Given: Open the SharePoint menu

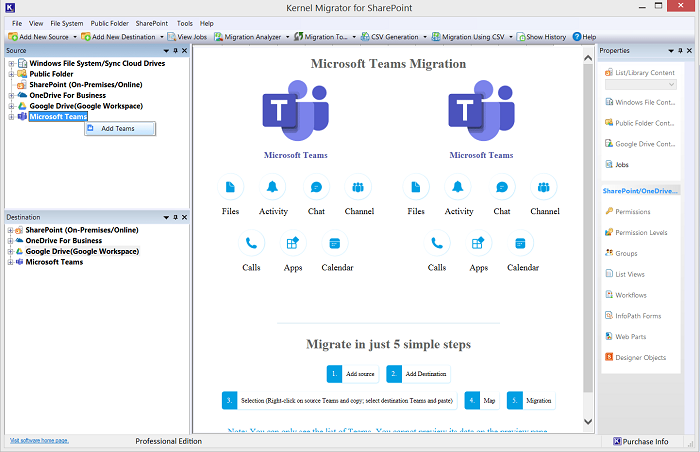Looking at the screenshot, I should 151,23.
